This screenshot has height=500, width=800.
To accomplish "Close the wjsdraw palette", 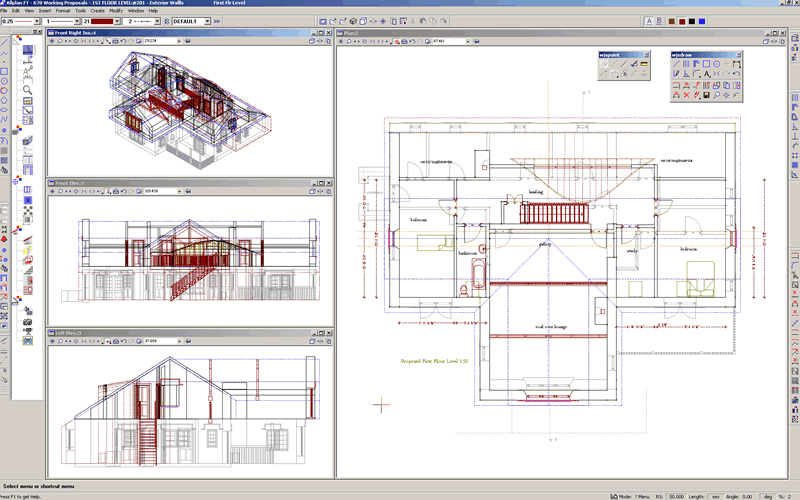I will 739,55.
